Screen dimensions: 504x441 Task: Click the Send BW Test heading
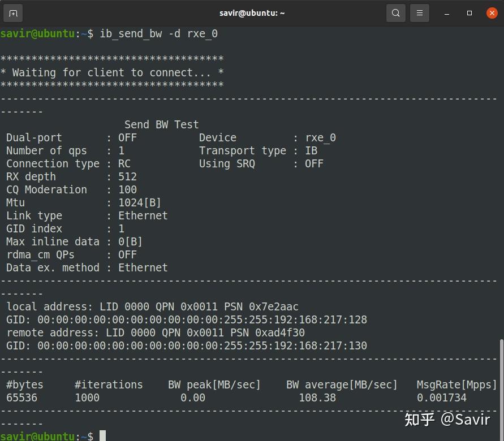(161, 124)
